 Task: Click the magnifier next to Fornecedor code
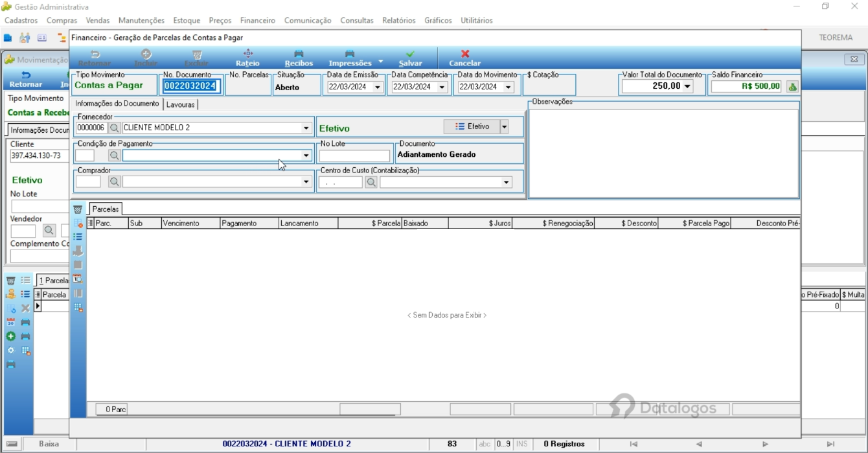point(115,128)
